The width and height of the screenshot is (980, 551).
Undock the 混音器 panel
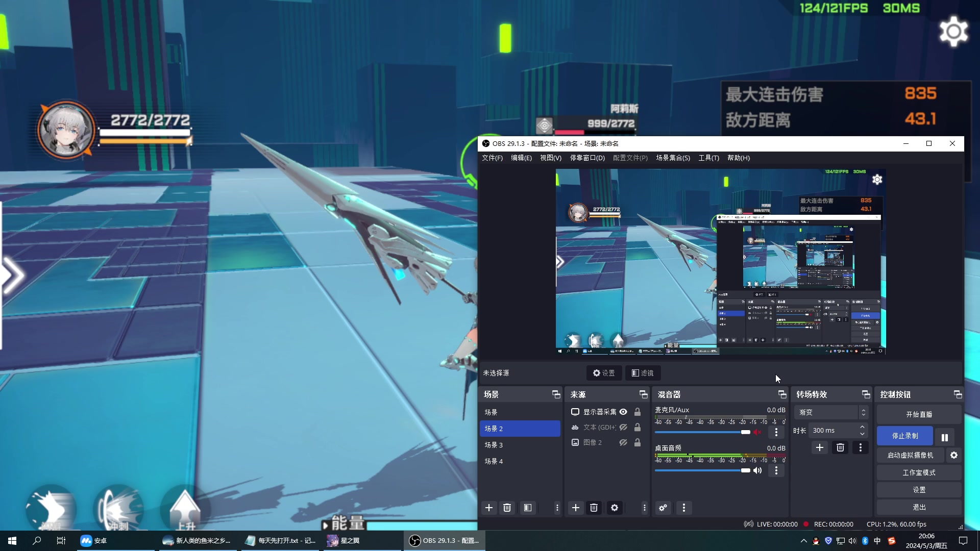click(x=781, y=394)
